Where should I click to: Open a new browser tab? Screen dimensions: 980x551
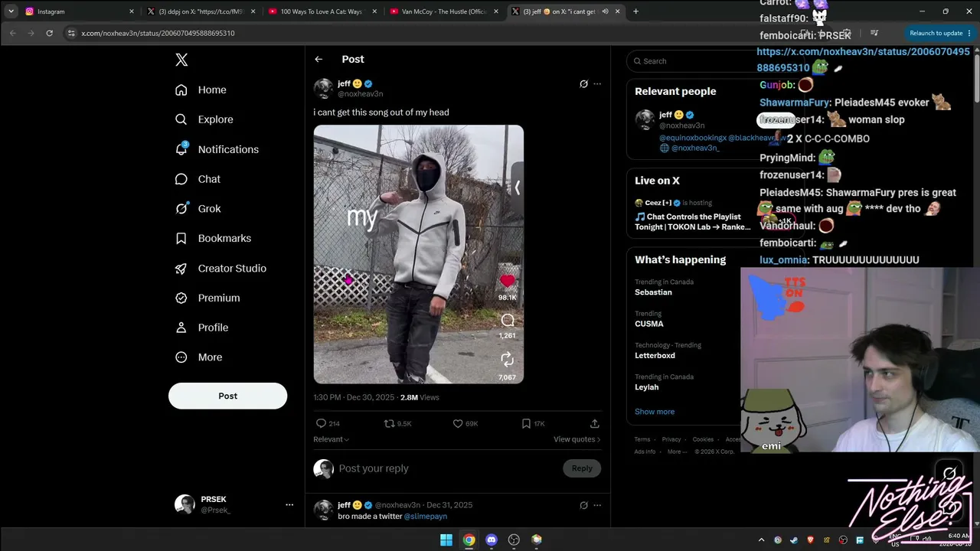tap(635, 11)
